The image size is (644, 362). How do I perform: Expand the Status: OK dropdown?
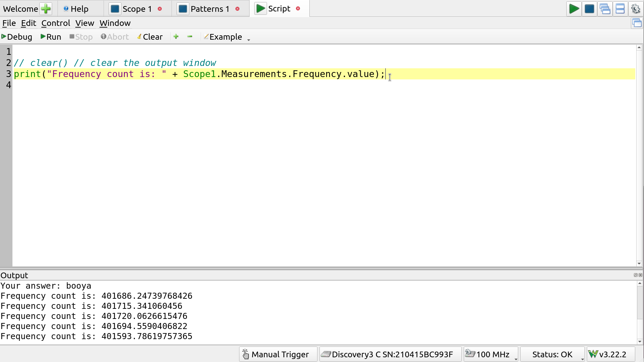(582, 359)
